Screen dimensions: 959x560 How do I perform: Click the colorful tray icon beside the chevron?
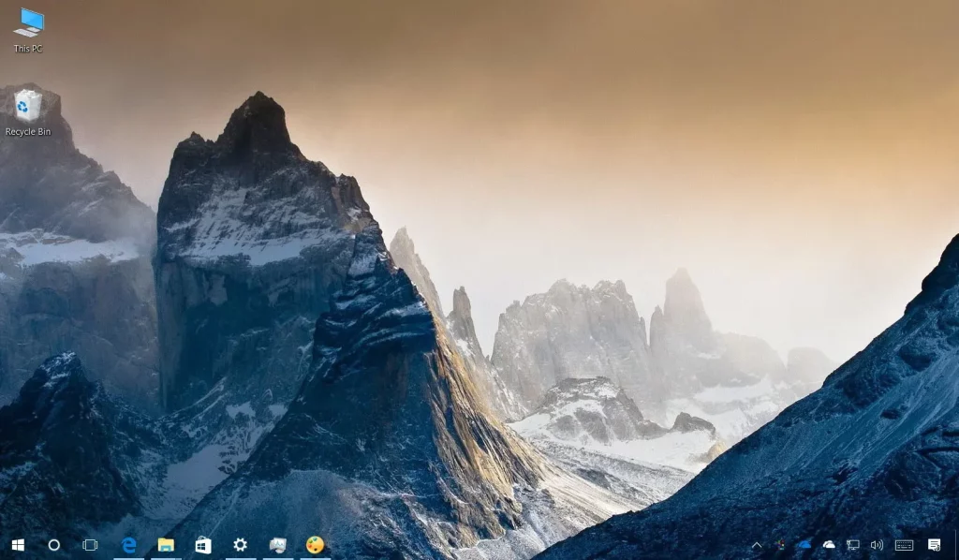780,545
